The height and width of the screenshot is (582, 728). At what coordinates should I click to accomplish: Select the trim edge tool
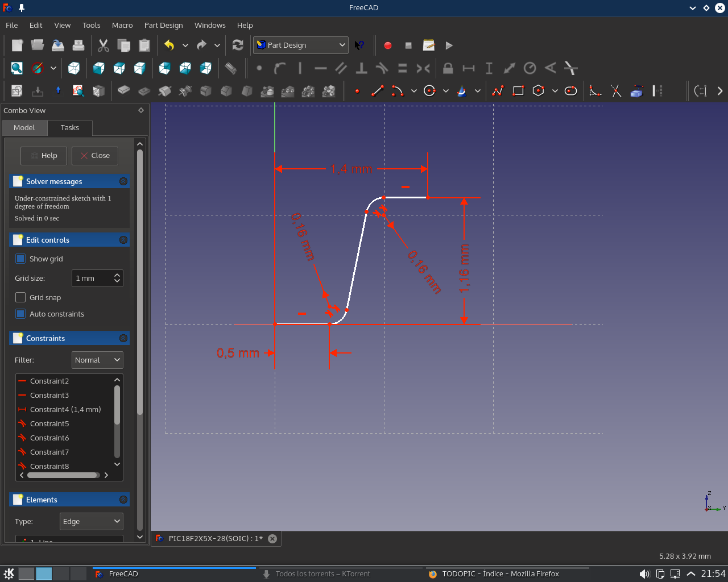coord(616,91)
